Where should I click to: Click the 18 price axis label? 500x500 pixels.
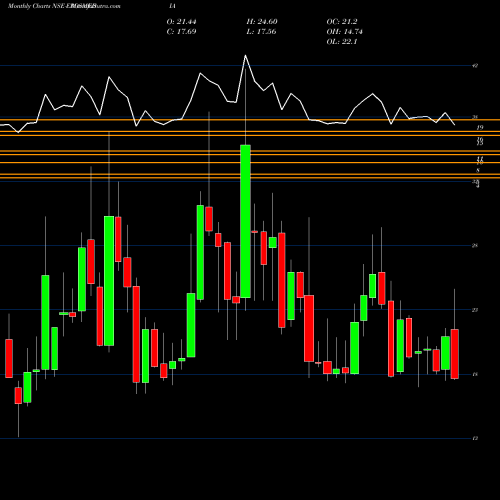[x=475, y=374]
